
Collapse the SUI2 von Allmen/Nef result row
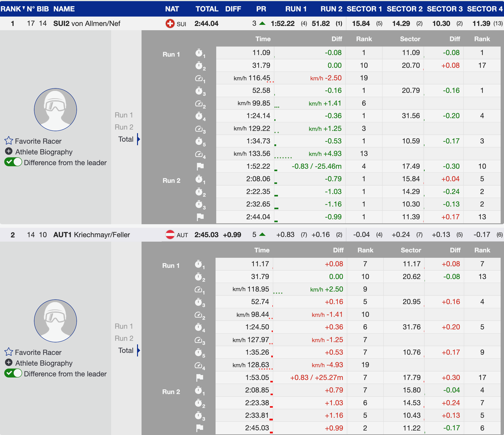tap(87, 24)
